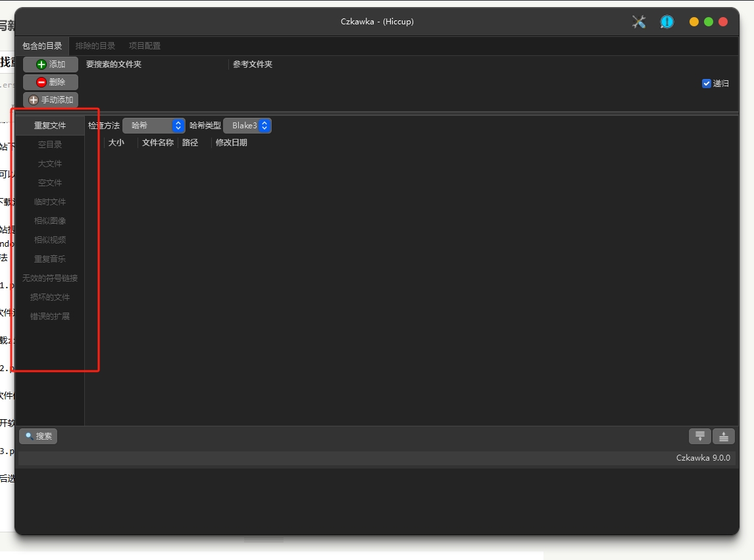Screen dimensions: 754x560
Task: Select 错误的扩展 in the sidebar
Action: click(50, 317)
